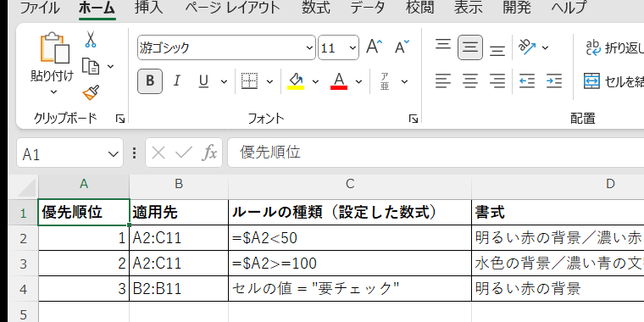Select row 3 header

coord(23,264)
